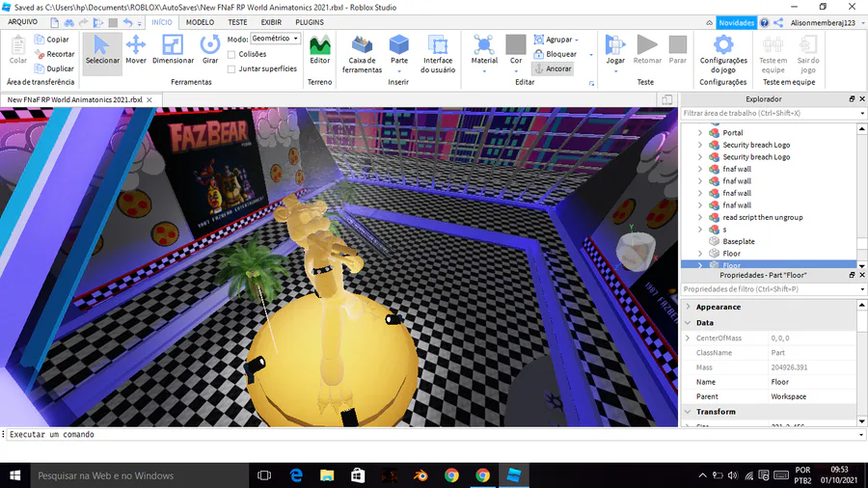
Task: Expand the first Security breach Logo item
Action: tap(700, 145)
